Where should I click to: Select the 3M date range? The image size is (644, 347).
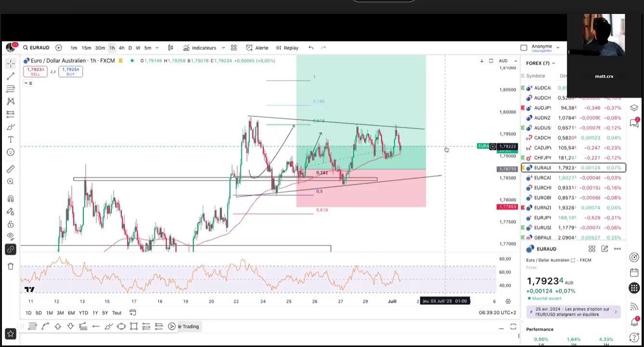tap(60, 313)
